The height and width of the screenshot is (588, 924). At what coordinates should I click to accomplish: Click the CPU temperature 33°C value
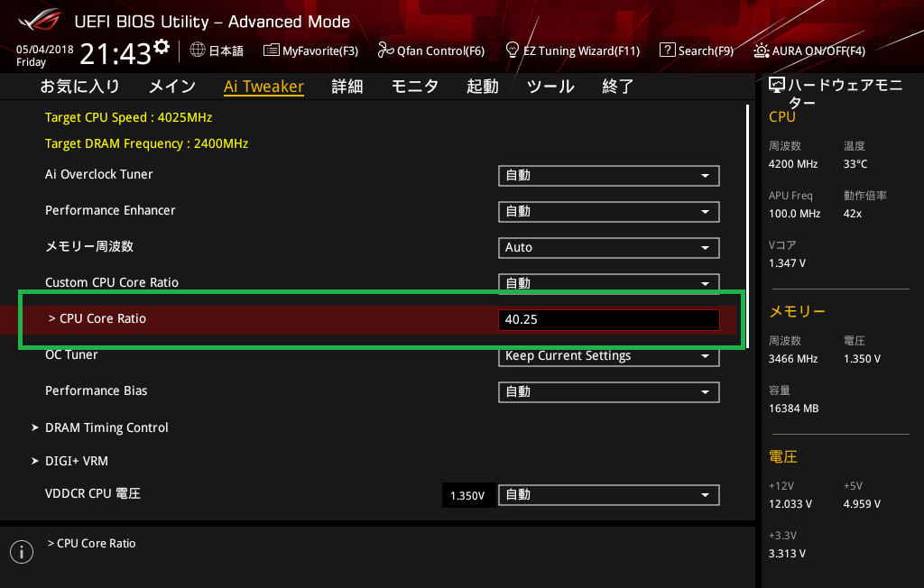point(855,164)
